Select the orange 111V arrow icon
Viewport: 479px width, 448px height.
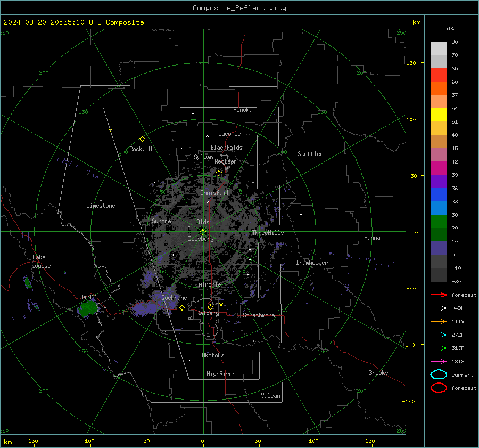click(439, 321)
